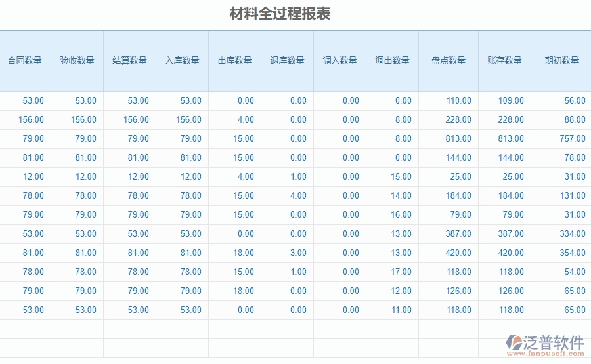This screenshot has width=591, height=364.
Task: Click the 合同数量 column header
Action: (24, 60)
